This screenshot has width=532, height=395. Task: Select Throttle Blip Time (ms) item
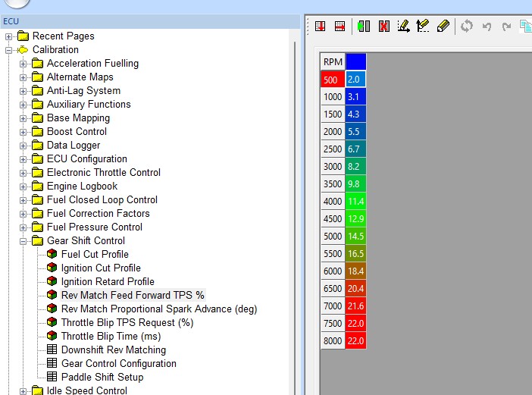click(x=111, y=336)
